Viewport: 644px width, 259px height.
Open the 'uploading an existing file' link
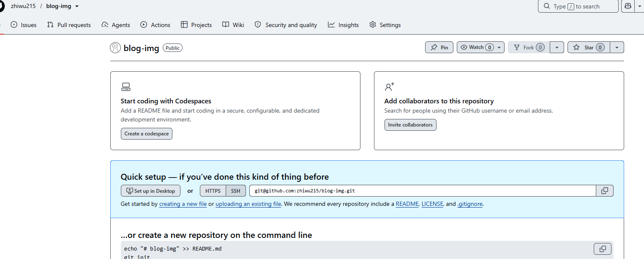[248, 204]
